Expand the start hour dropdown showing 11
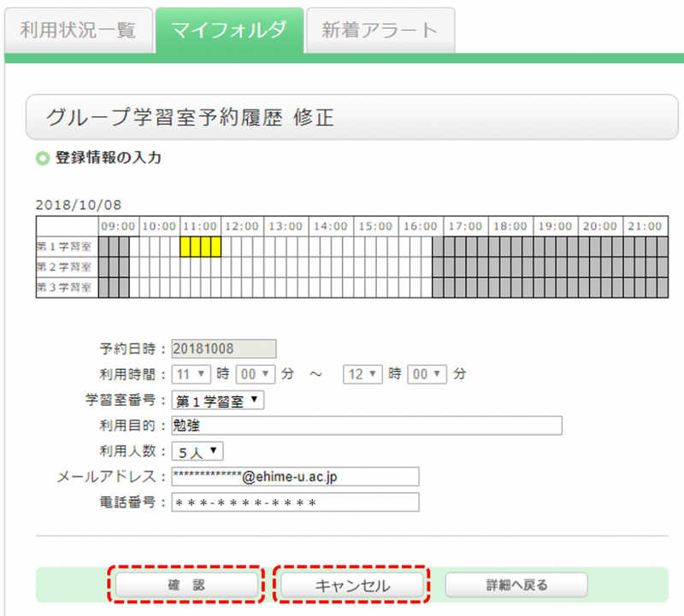684x616 pixels. pos(192,374)
